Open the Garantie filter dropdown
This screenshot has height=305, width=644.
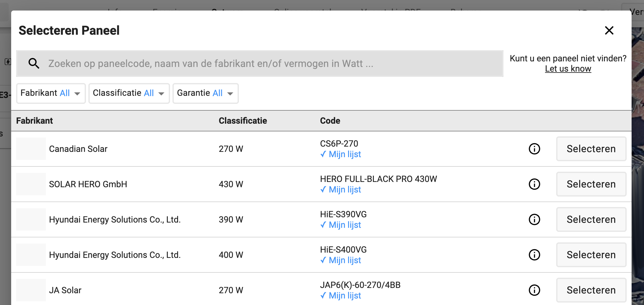[x=205, y=93]
